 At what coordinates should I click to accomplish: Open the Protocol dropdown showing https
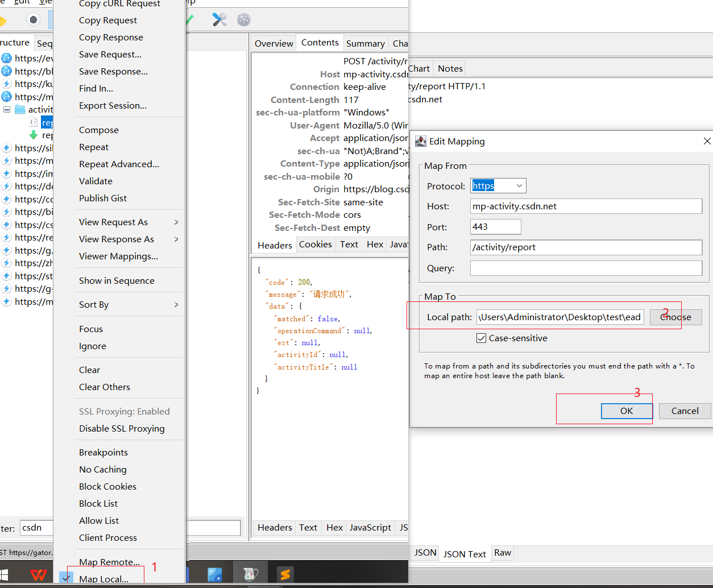click(x=498, y=185)
